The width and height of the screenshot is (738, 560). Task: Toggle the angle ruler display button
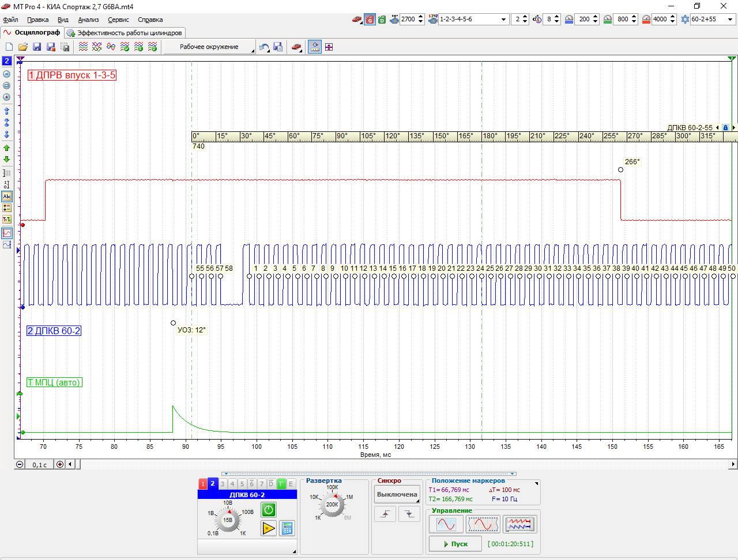(x=315, y=47)
